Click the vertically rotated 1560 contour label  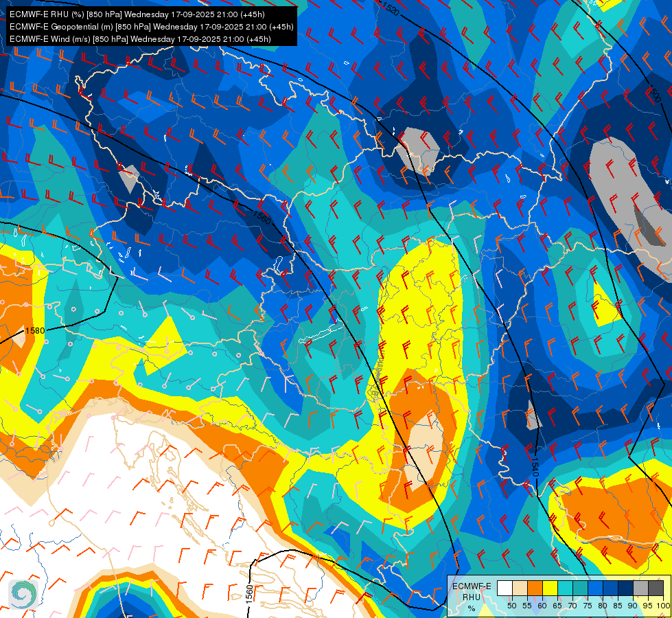(250, 594)
